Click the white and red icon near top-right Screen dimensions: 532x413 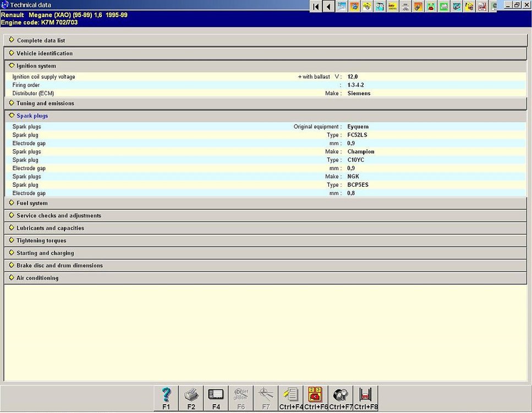pyautogui.click(x=482, y=7)
